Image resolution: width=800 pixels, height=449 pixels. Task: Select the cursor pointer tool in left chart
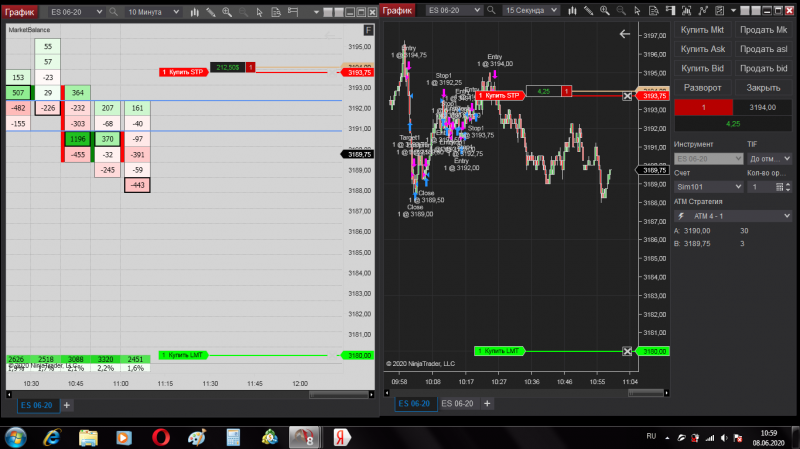259,12
